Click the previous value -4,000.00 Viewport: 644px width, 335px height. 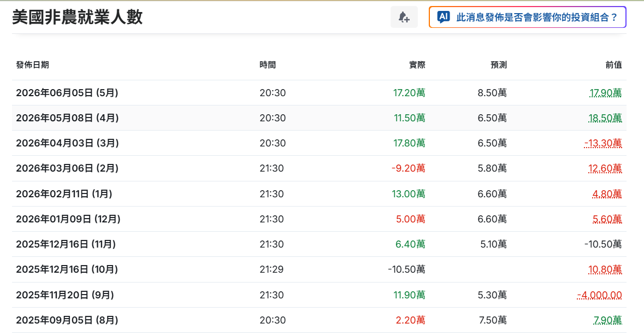(599, 295)
